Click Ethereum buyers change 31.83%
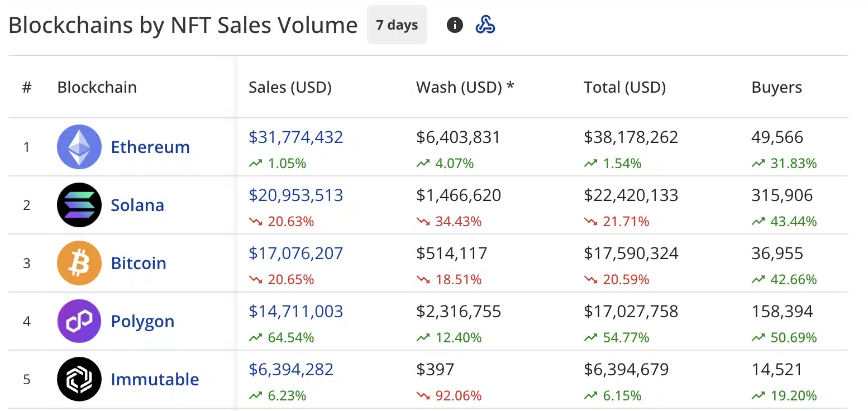This screenshot has width=868, height=411. [793, 164]
